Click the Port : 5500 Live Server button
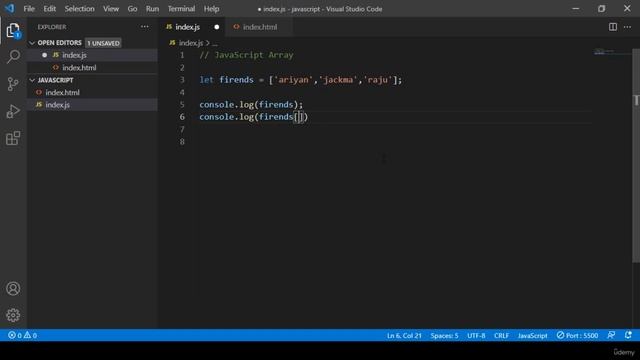Screen dimensions: 640x360 577,336
